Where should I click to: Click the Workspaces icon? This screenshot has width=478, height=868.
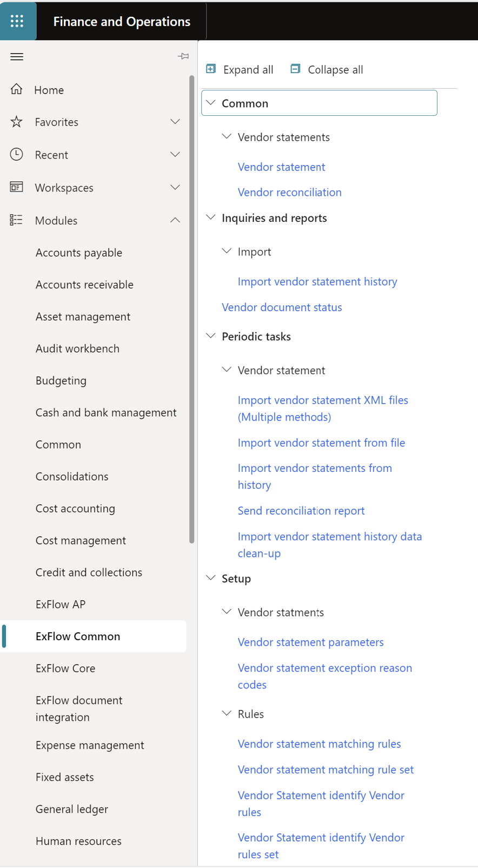[x=17, y=187]
